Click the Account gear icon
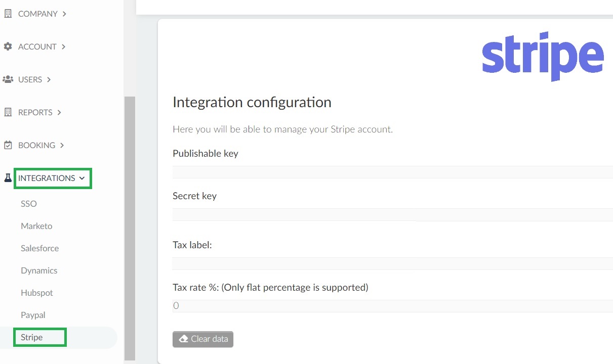 [x=8, y=47]
